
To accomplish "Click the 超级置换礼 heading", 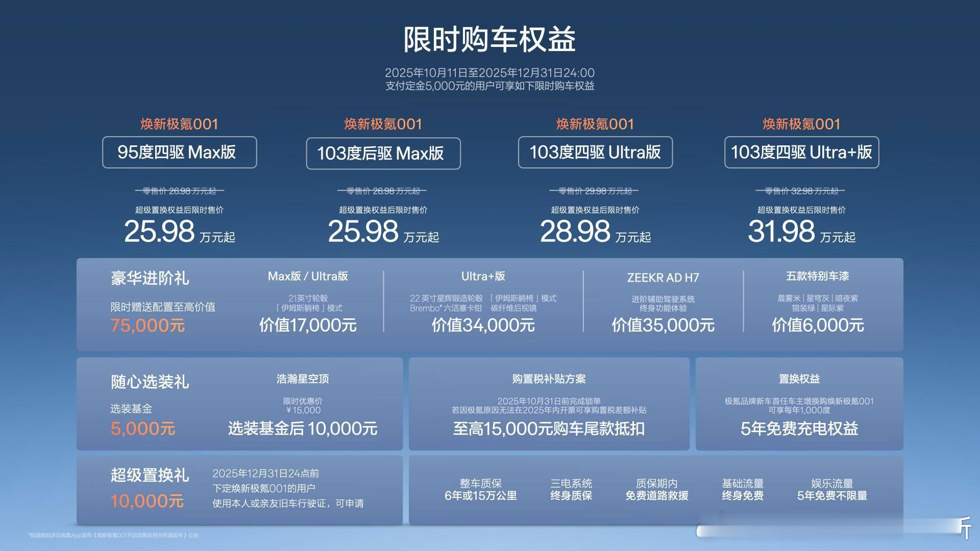I will pyautogui.click(x=150, y=475).
